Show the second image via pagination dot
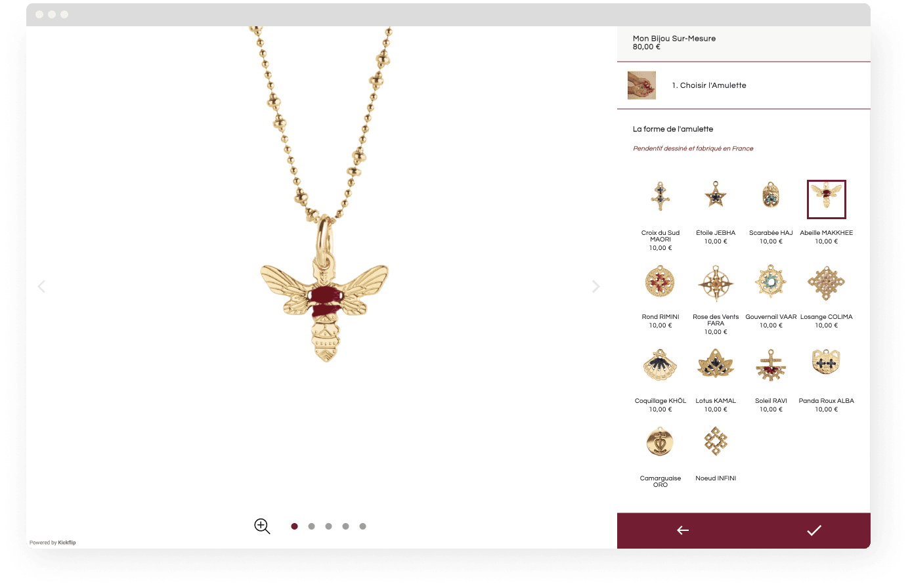 click(x=311, y=526)
